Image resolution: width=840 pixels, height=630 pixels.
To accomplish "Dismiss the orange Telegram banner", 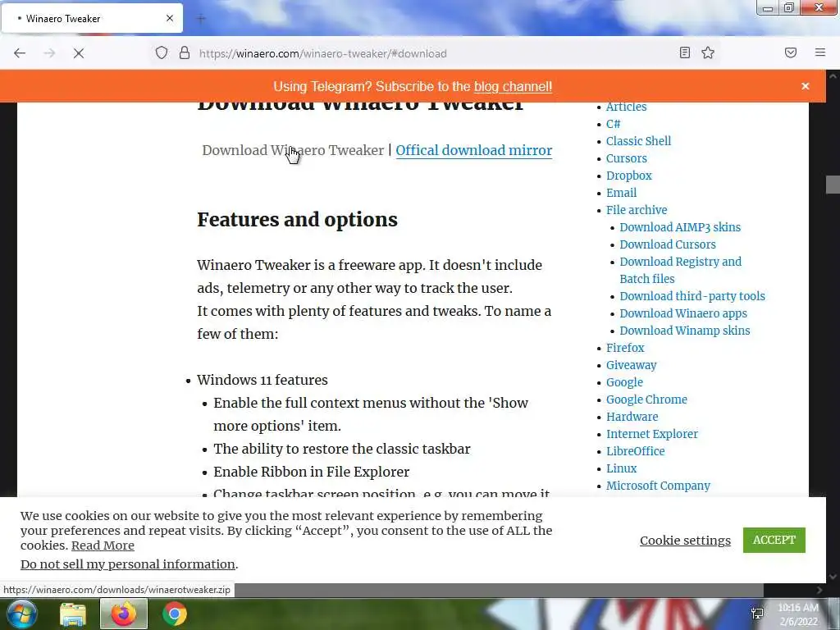I will pos(806,86).
